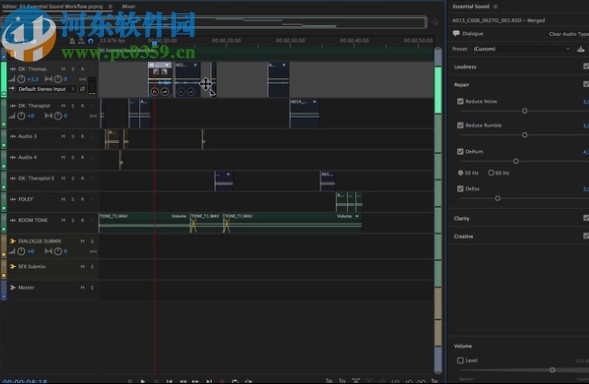The width and height of the screenshot is (589, 384).
Task: Select the 60 Hz radio button
Action: [x=491, y=173]
